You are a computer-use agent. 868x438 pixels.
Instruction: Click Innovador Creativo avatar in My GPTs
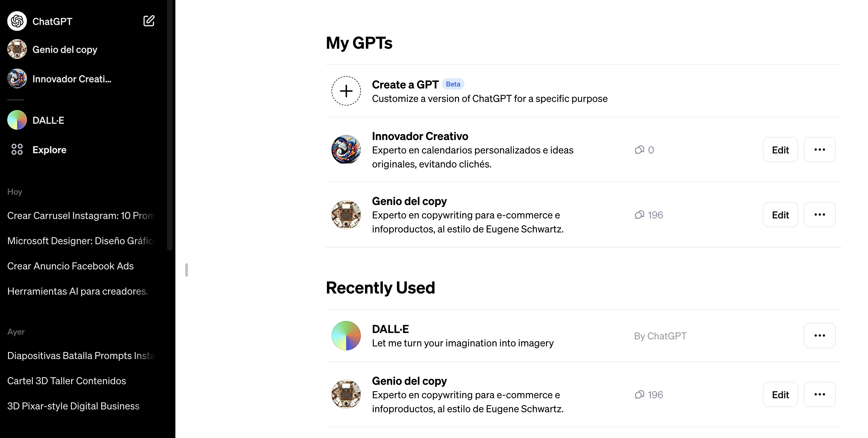coord(346,150)
